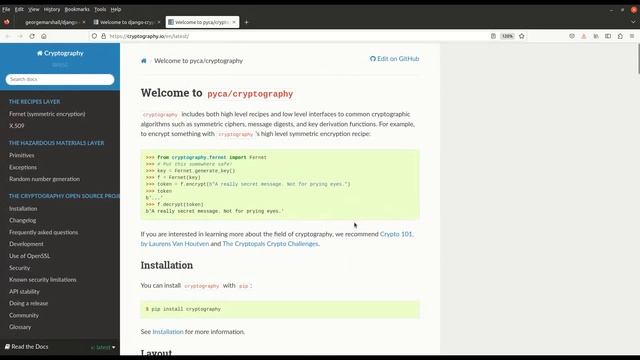Open Known security limitations in sidebar
Viewport: 640px width, 360px height.
[x=43, y=280]
